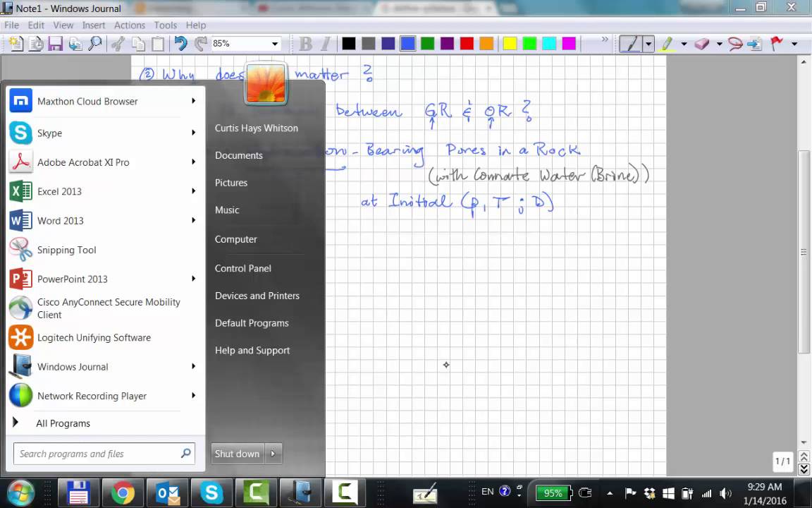Image resolution: width=812 pixels, height=508 pixels.
Task: Click the Chrome taskbar icon
Action: [123, 492]
